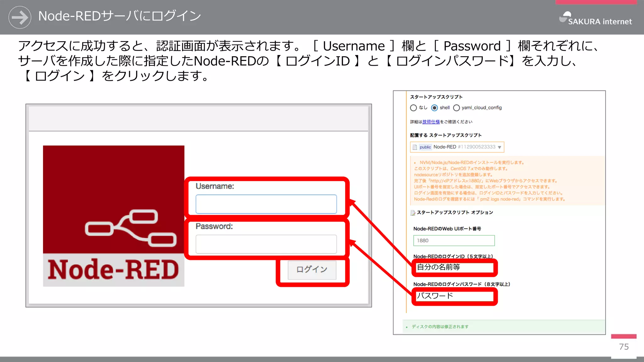Click the startup script option document icon
This screenshot has height=362, width=644.
tap(413, 213)
